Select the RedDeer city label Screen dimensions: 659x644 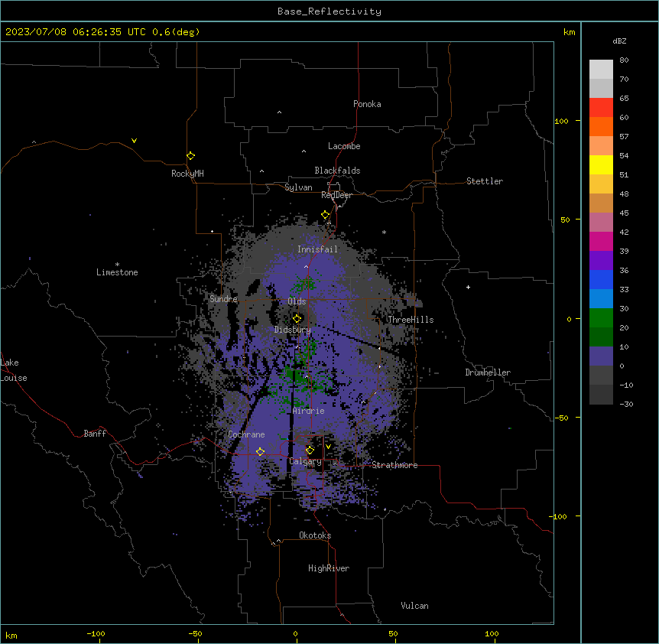[x=336, y=195]
